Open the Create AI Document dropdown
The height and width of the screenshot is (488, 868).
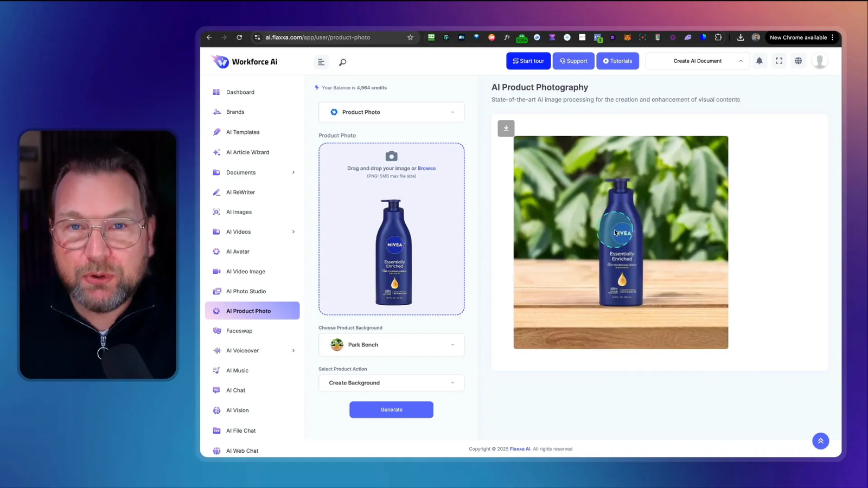tap(698, 61)
